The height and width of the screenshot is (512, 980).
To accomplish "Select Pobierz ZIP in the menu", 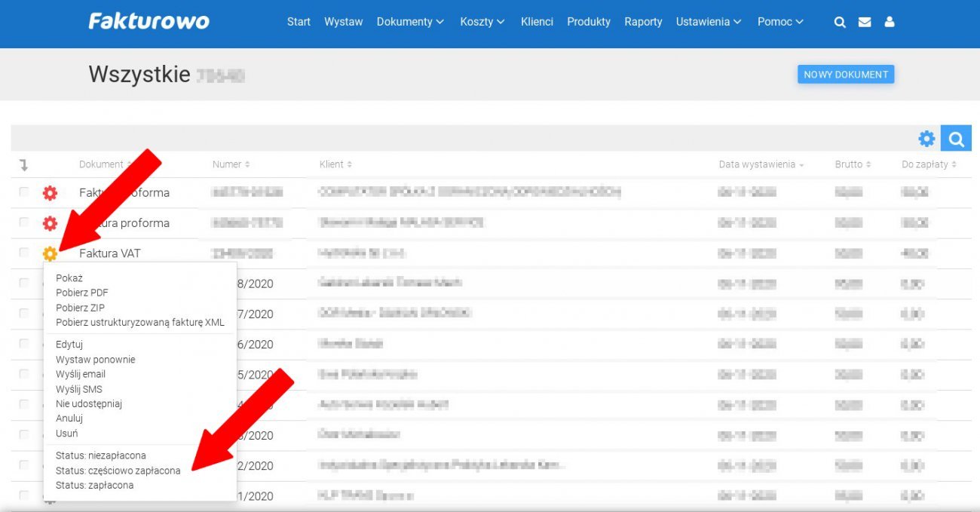I will pos(81,308).
